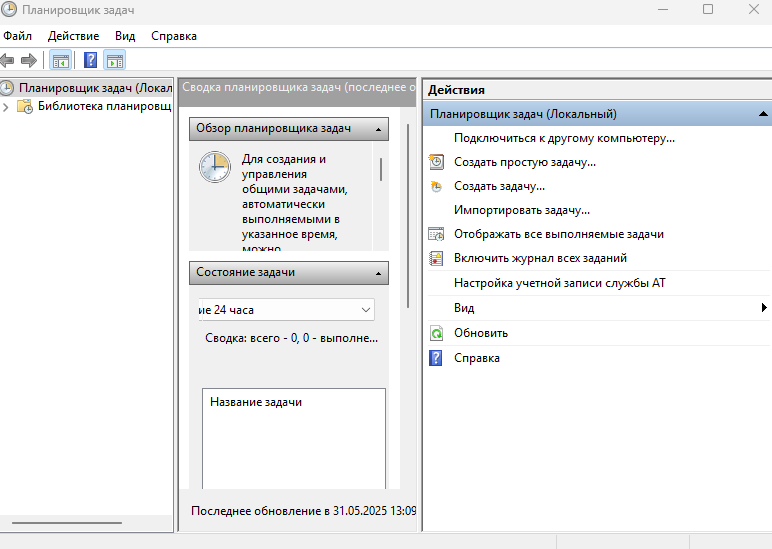This screenshot has height=549, width=772.
Task: Toggle the console tree pane toolbar icon
Action: coord(61,61)
